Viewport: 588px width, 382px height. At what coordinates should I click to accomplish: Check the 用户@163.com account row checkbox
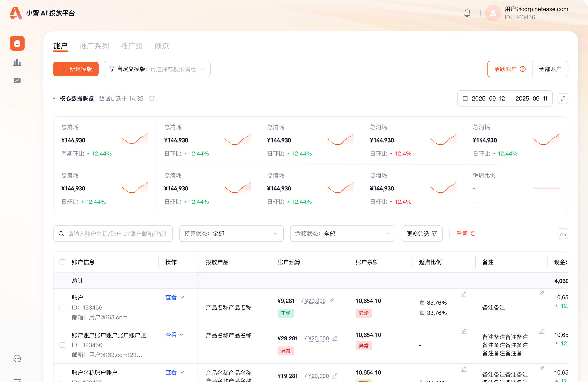(62, 307)
